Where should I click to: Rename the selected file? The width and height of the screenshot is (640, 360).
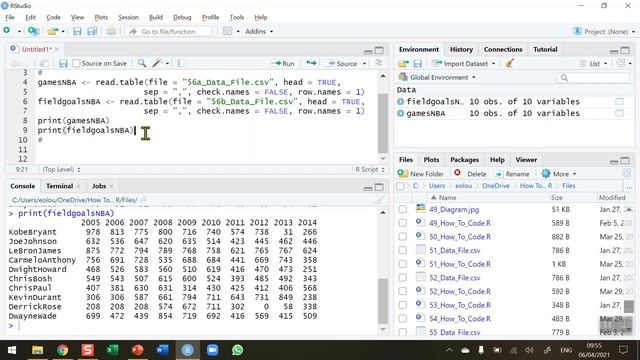512,174
